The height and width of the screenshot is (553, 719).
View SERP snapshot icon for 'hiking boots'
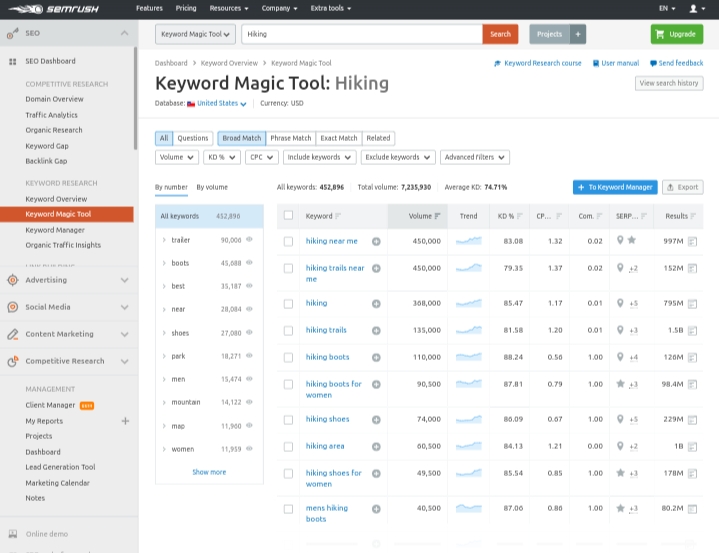(x=692, y=357)
